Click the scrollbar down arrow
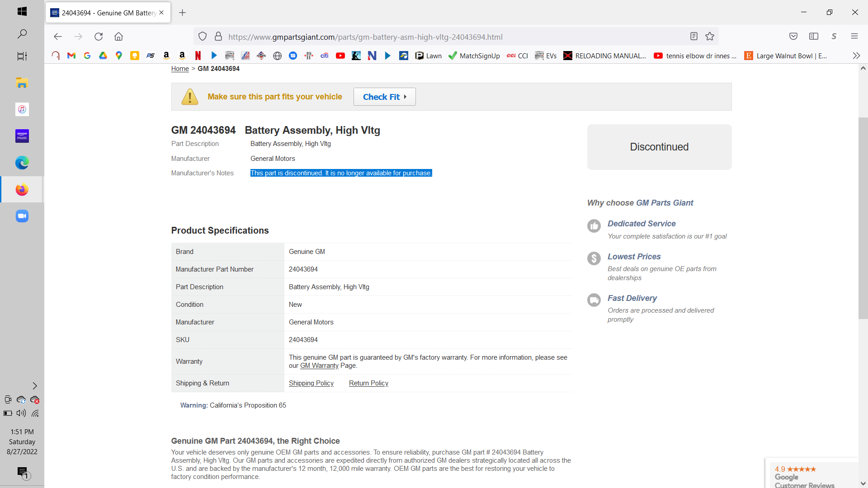 (863, 483)
